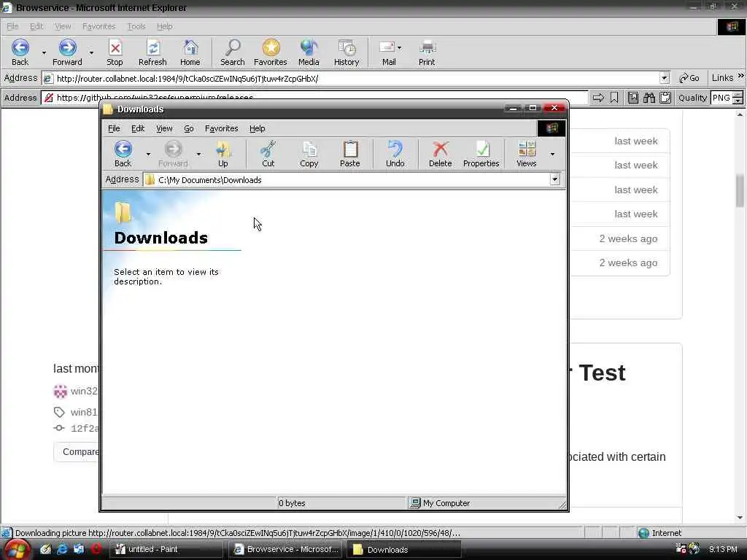The height and width of the screenshot is (560, 747).
Task: Expand the Links toolbar chevron
Action: pos(741,76)
